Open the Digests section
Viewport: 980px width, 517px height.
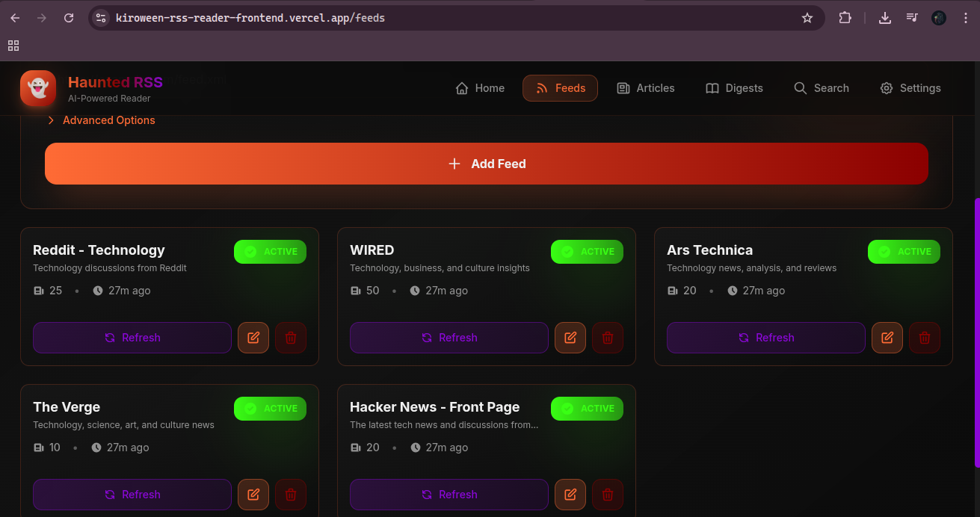734,88
